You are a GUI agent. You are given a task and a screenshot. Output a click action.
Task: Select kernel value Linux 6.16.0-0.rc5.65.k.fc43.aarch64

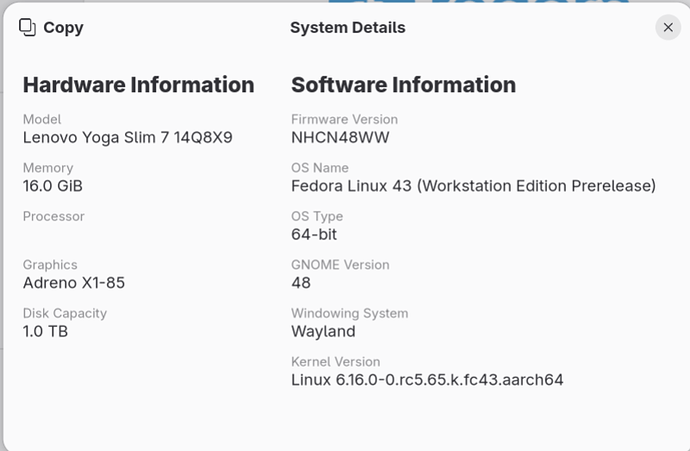427,380
